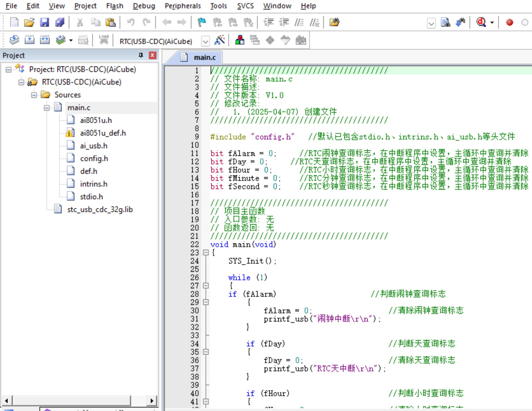The width and height of the screenshot is (532, 411).
Task: Select config.h in project tree
Action: click(x=94, y=158)
